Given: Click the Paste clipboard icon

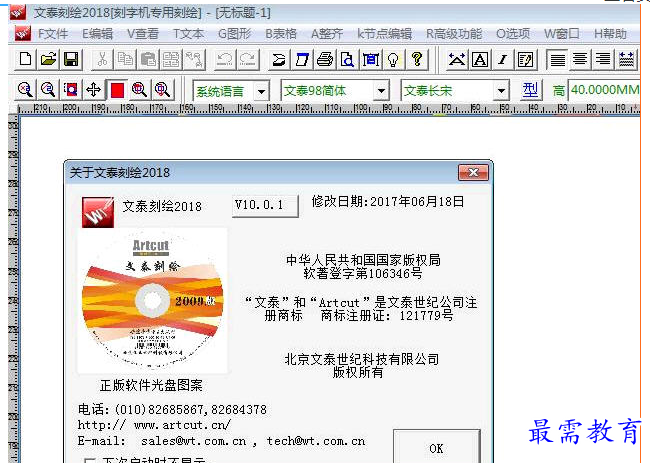Looking at the screenshot, I should click(x=148, y=59).
